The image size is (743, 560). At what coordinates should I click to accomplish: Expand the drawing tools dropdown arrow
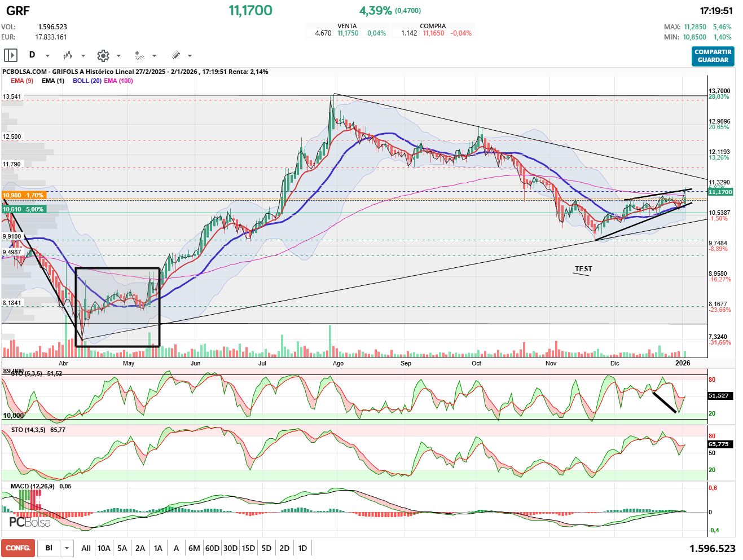(190, 56)
